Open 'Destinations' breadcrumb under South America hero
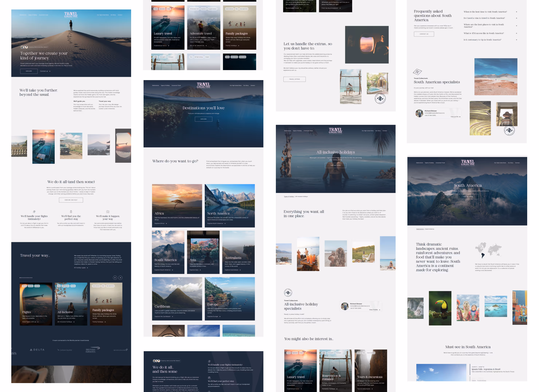 (420, 229)
